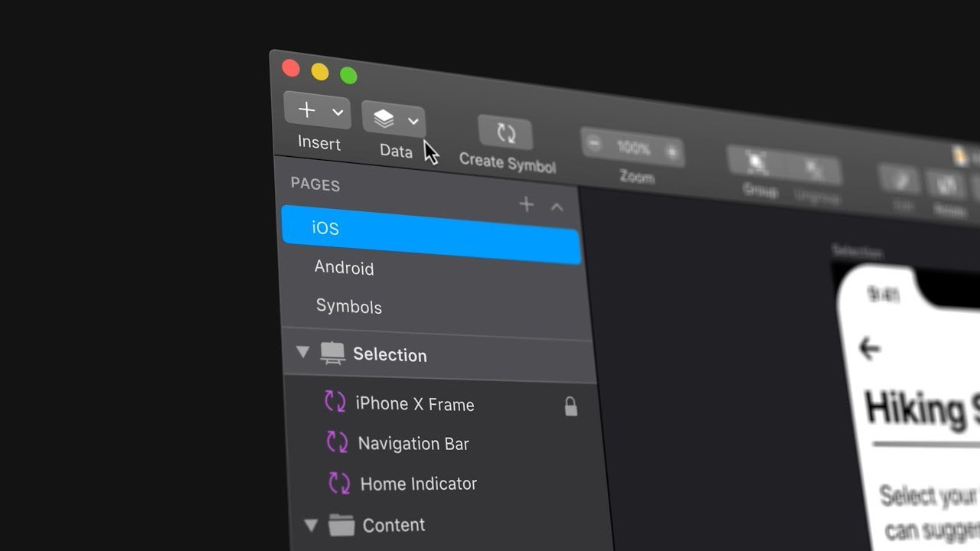Click the Content folder icon
This screenshot has width=980, height=551.
click(x=341, y=525)
